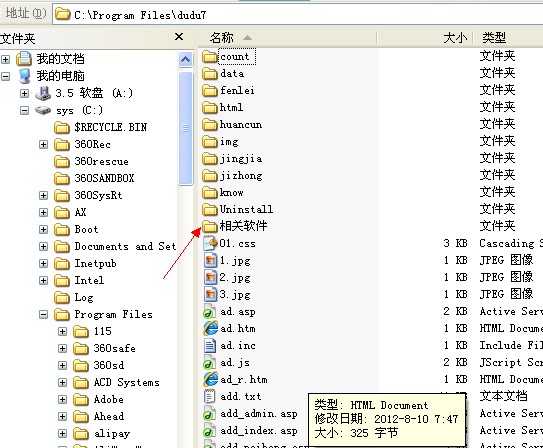Screen dimensions: 543x448
Task: Select the 1.jpg image icon
Action: [210, 260]
